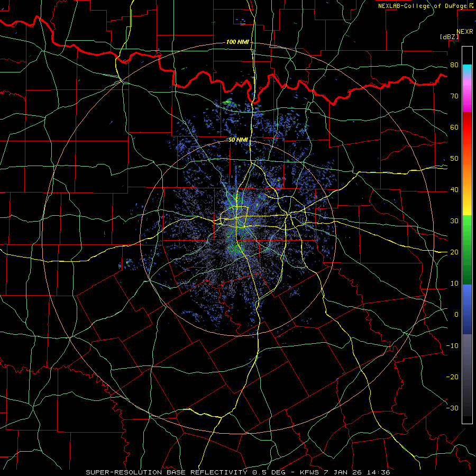Click the 50 value on the dBZ scale
Viewport: 476px width, 476px height.
coord(454,159)
